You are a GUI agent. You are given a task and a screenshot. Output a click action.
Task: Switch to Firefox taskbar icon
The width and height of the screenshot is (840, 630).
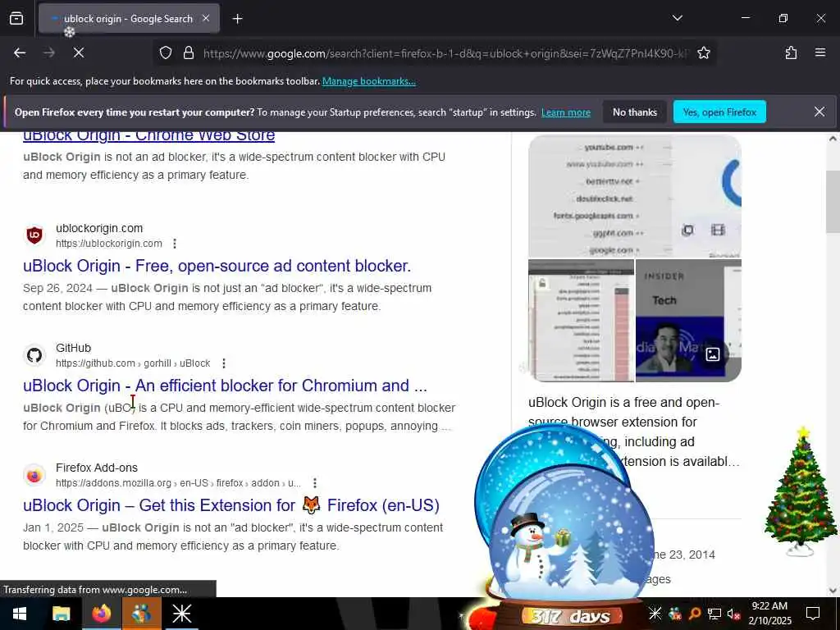point(101,614)
